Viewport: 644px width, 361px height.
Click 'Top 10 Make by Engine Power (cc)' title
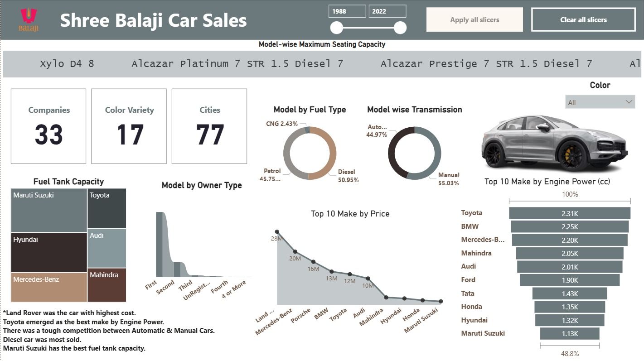(547, 182)
